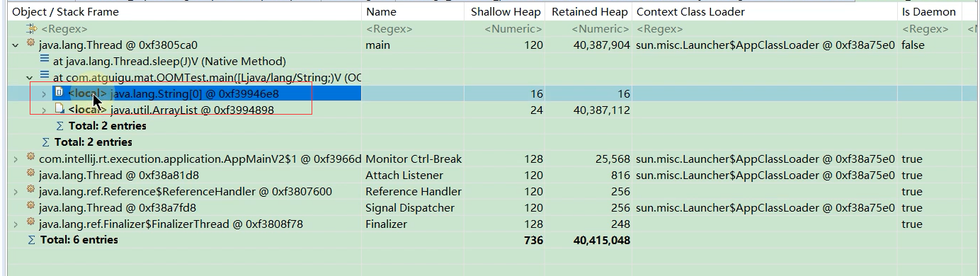Screen dimensions: 980x276
Task: Click sigma icon of Total: 6 entries
Action: pos(31,240)
